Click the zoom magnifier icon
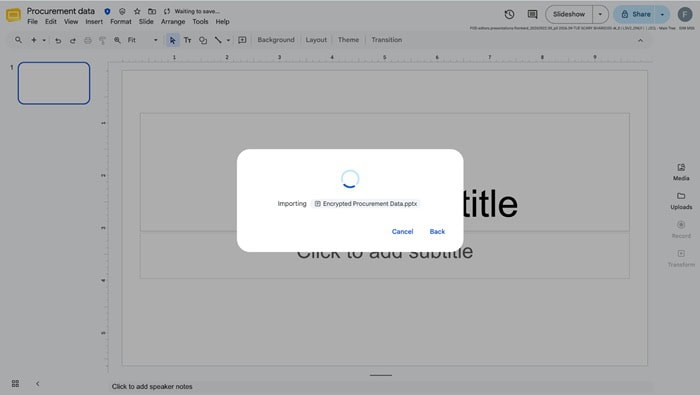700x395 pixels. pos(117,40)
